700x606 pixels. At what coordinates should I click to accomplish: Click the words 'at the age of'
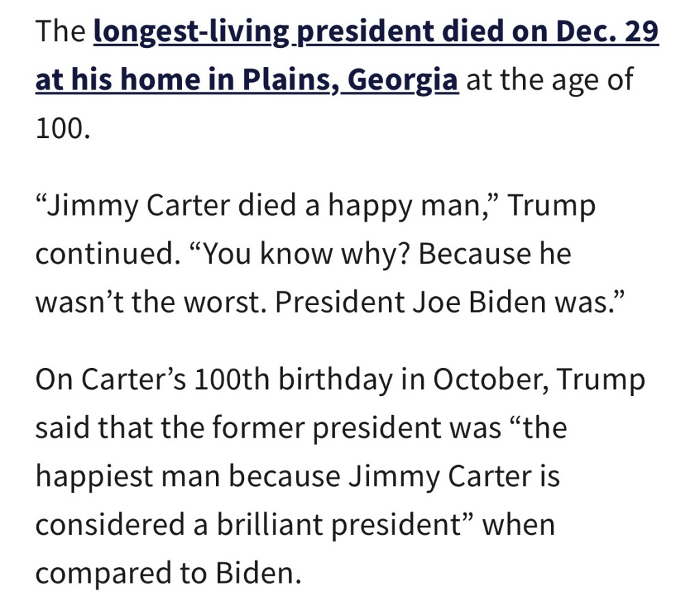pyautogui.click(x=549, y=79)
